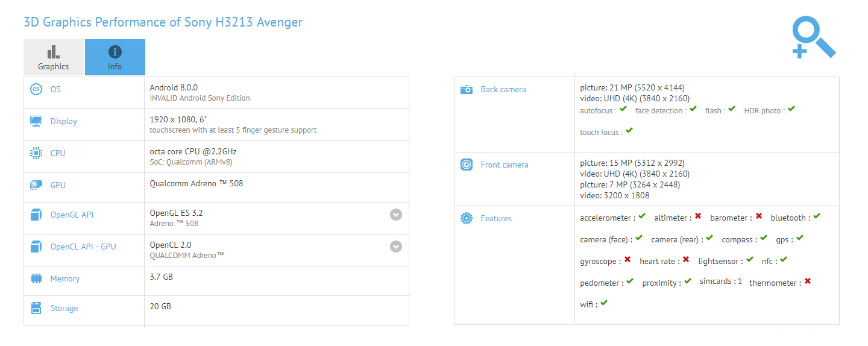
Task: Click the pedometer green checkmark
Action: point(630,281)
